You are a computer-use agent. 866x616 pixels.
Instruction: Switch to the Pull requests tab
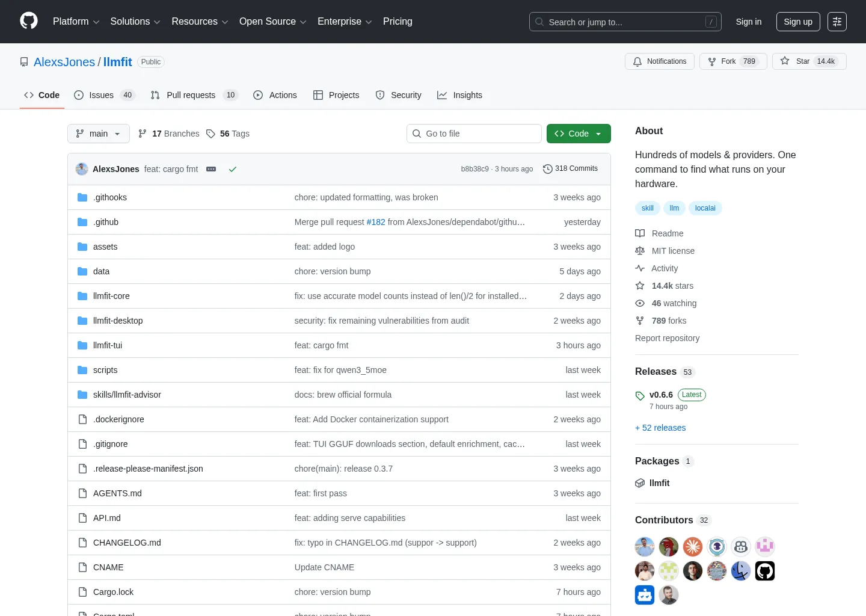click(191, 95)
